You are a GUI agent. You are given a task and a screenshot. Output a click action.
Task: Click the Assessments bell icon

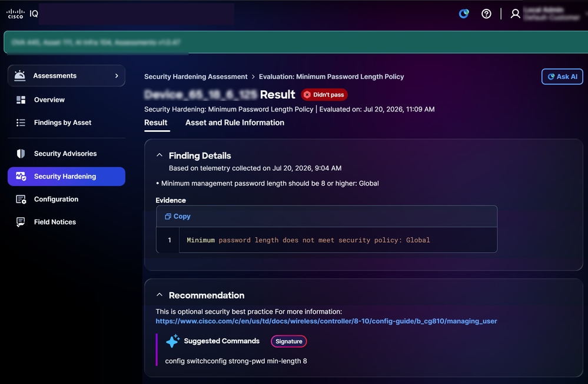point(20,75)
